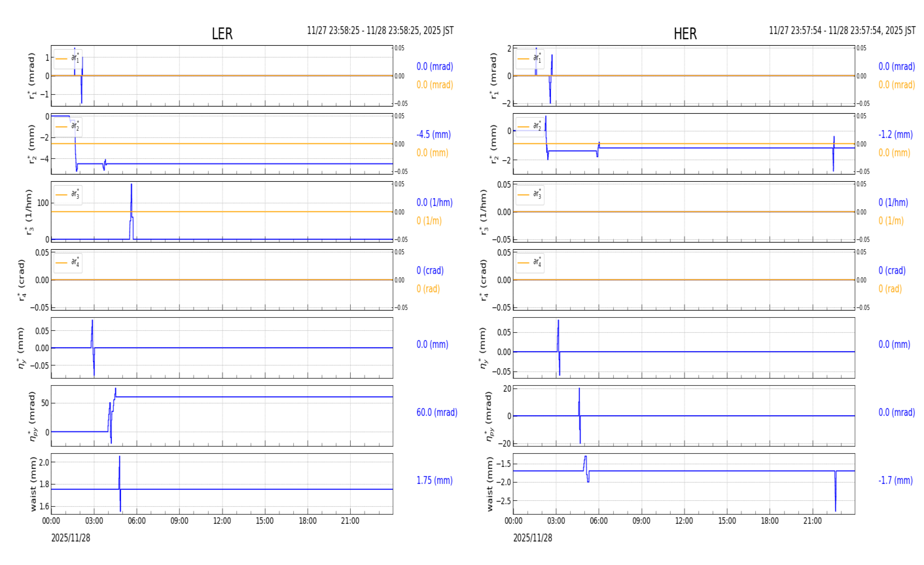Click the legend entry in LER r4 plot

coord(68,262)
